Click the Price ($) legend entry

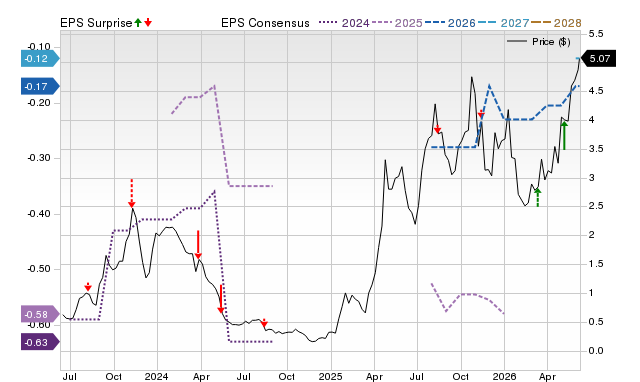(x=539, y=42)
